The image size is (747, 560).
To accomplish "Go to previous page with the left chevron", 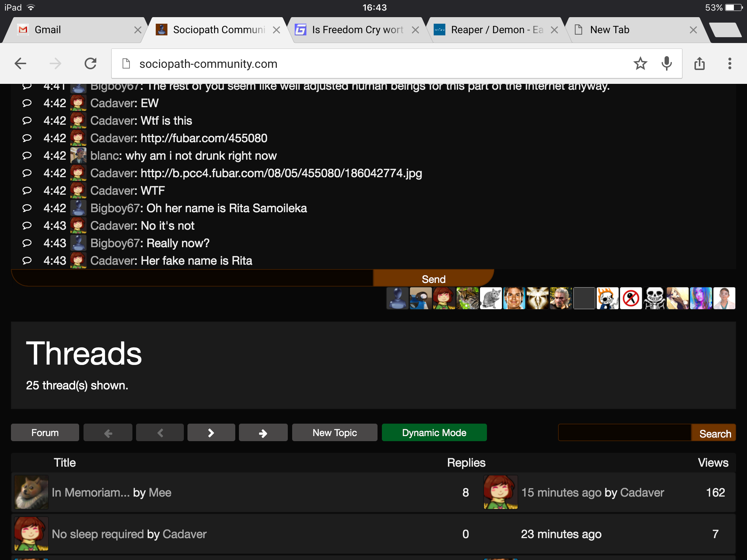I will pyautogui.click(x=160, y=433).
